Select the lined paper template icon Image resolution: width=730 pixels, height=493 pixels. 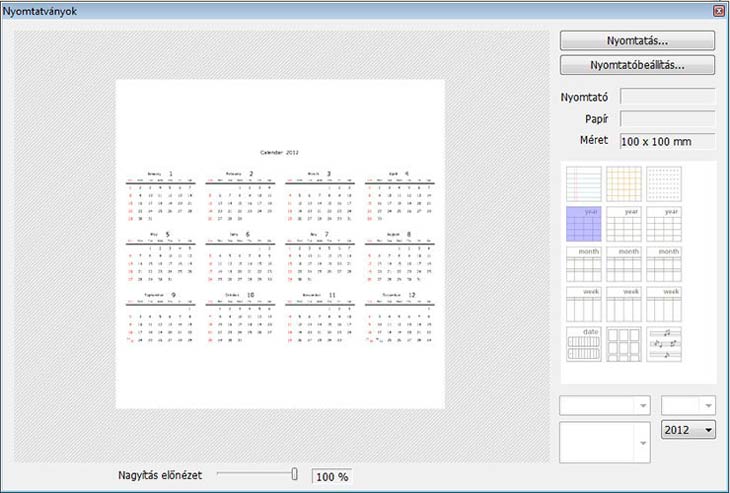coord(583,183)
